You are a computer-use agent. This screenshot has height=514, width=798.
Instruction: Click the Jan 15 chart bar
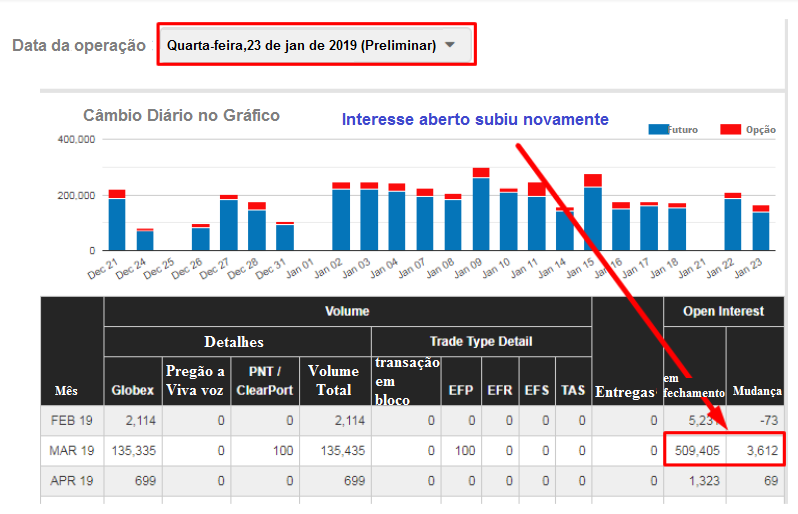(x=593, y=213)
